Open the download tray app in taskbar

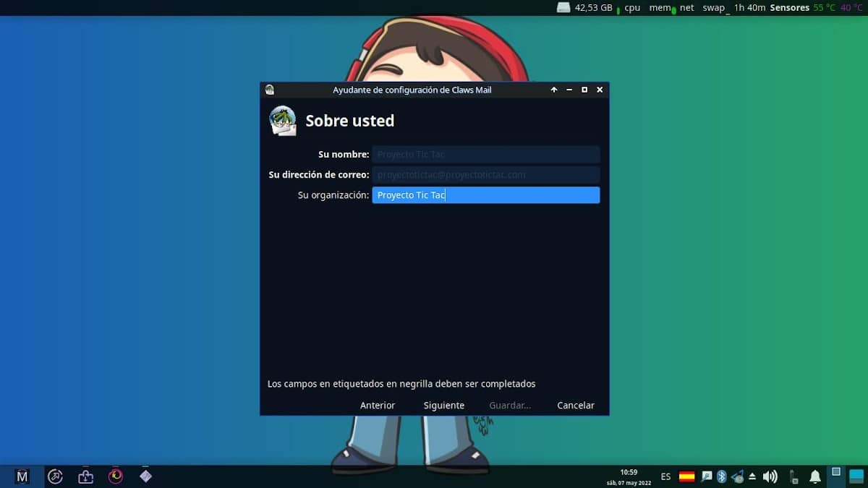pos(85,476)
